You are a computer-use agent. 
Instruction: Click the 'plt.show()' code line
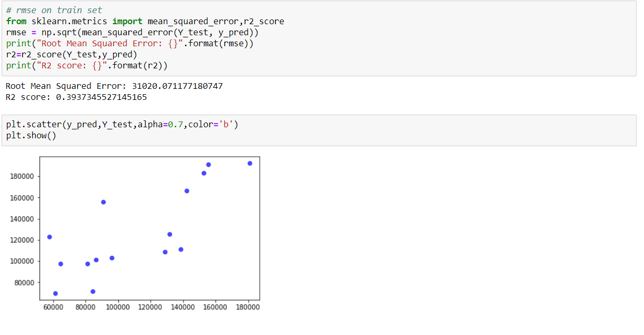pyautogui.click(x=32, y=136)
